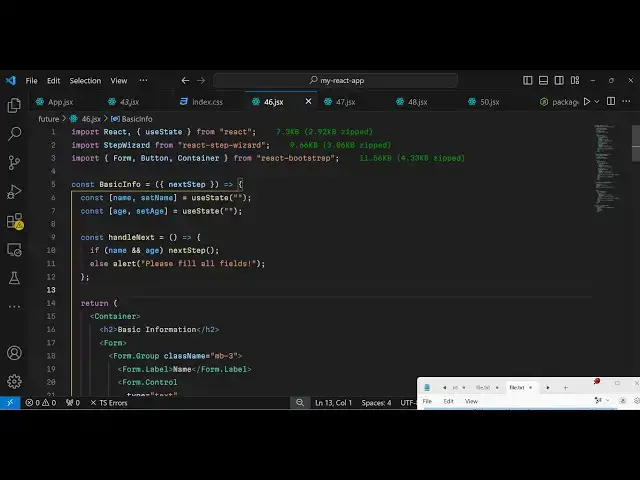Click the BasicInfo breadcrumb symbol

tap(131, 119)
